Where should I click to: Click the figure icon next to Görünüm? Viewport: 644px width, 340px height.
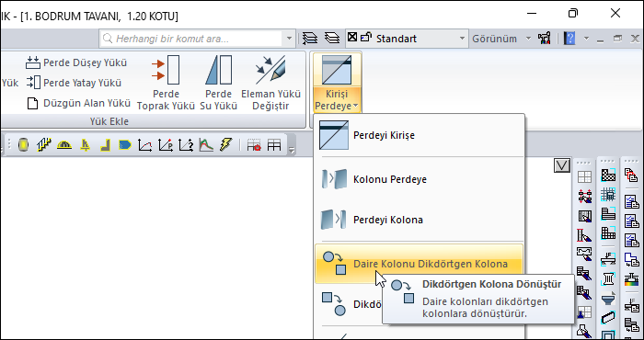click(x=545, y=39)
